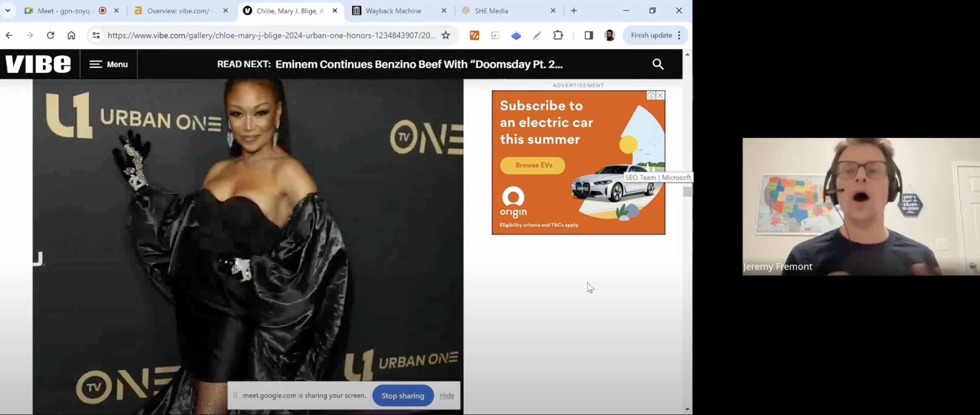This screenshot has width=980, height=415.
Task: Switch to the SHE Media tab
Action: pos(491,11)
